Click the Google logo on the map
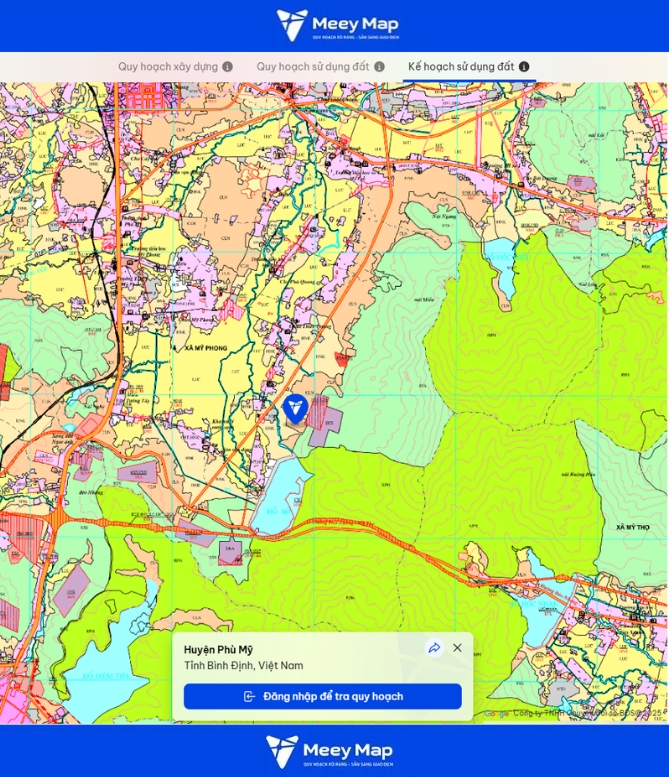The image size is (669, 777). tap(496, 714)
